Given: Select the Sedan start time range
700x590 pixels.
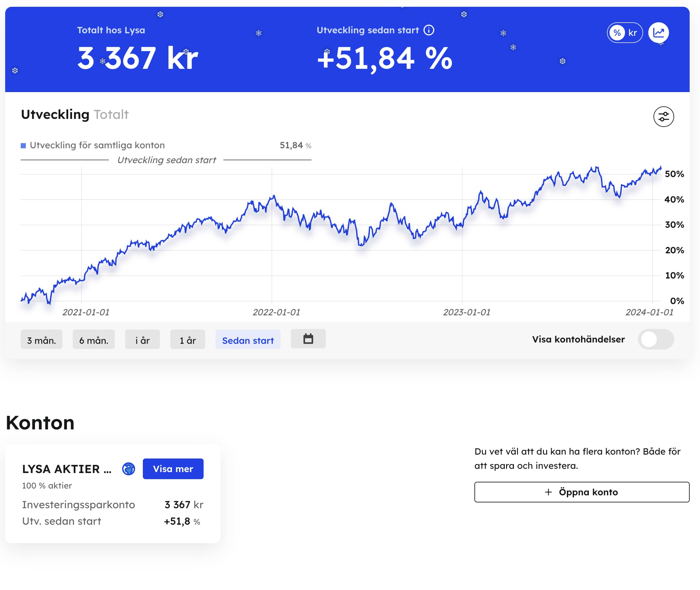Looking at the screenshot, I should click(248, 340).
